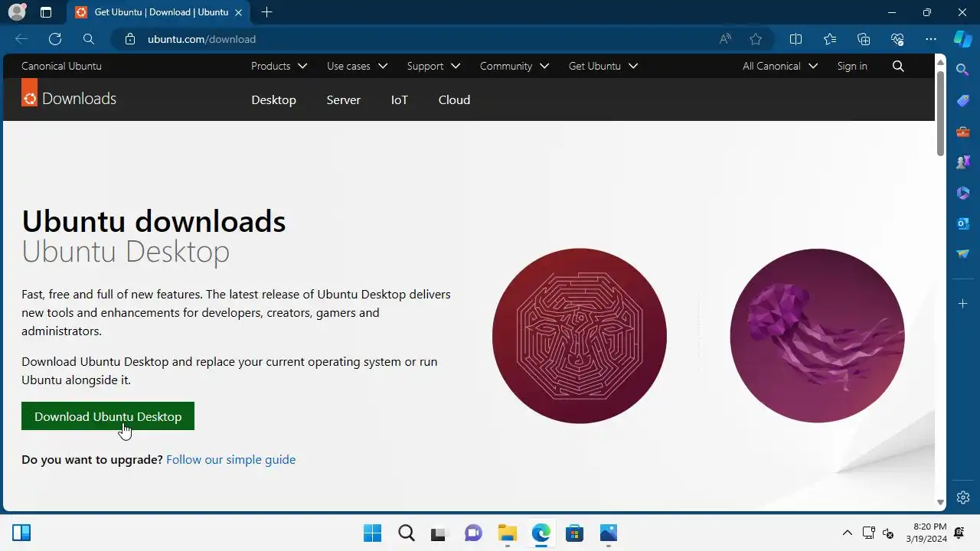Open the Widgets icon on taskbar
The image size is (980, 551).
click(21, 533)
